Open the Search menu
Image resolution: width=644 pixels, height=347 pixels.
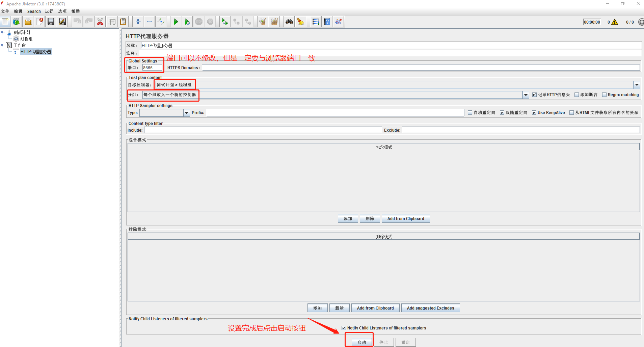click(x=34, y=11)
